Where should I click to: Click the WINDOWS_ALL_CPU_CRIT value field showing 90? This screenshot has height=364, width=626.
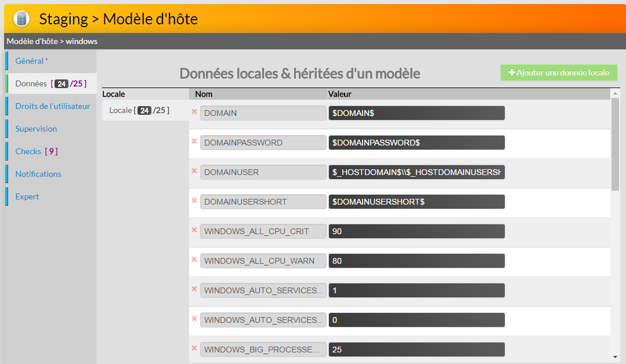(416, 231)
